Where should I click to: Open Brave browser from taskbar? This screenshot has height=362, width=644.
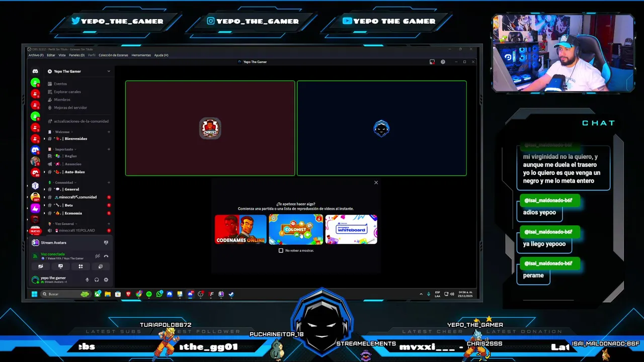[128, 294]
